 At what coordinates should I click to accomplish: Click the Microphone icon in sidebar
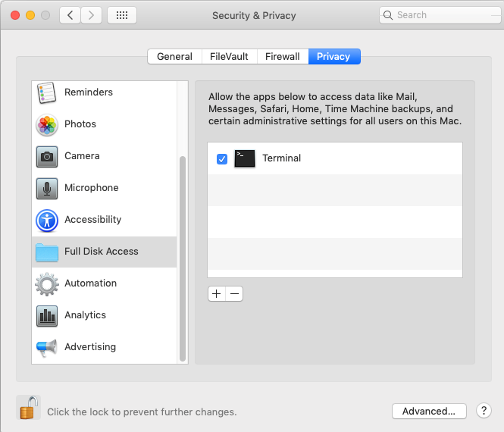click(x=47, y=189)
